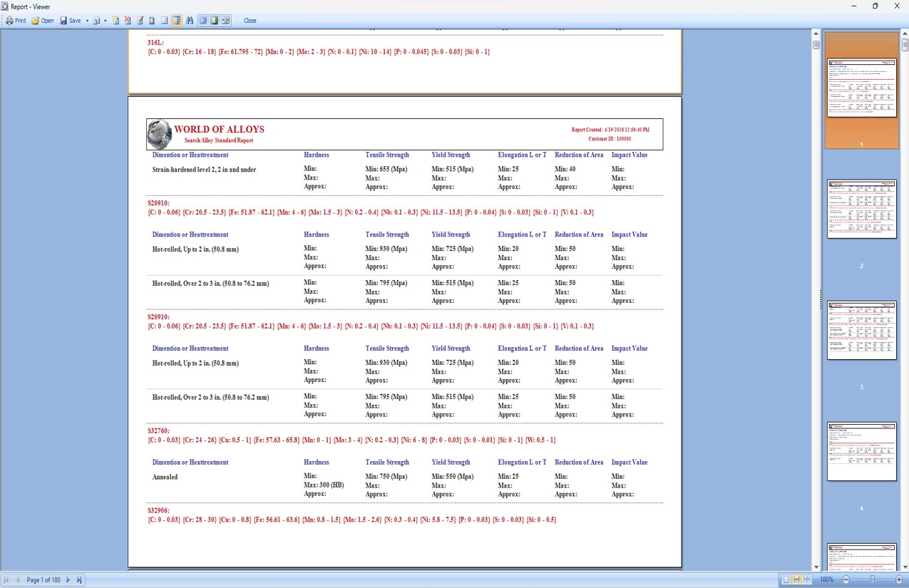Click thumbnails panel scrollbar down arrow
909x588 pixels.
click(x=905, y=567)
